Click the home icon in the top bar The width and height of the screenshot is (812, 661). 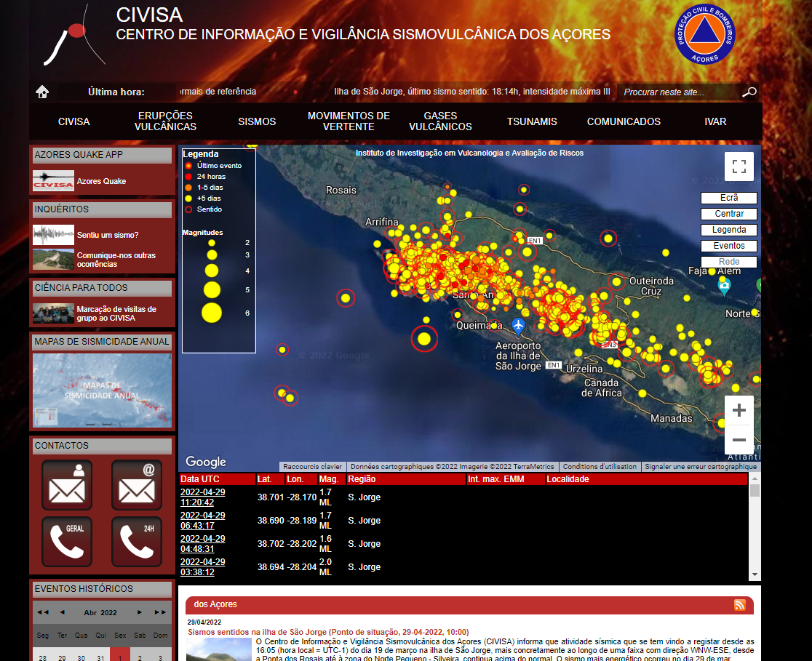[42, 92]
